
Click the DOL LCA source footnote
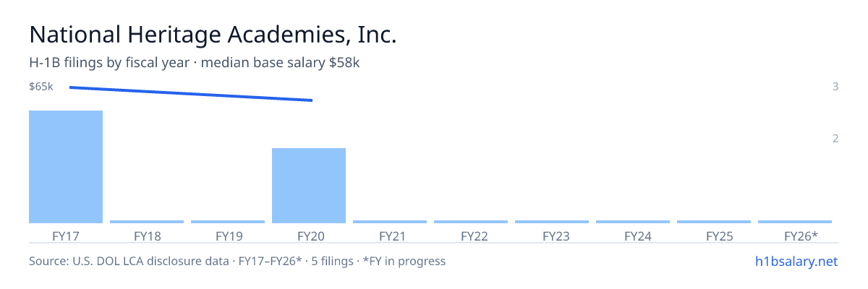pyautogui.click(x=237, y=261)
